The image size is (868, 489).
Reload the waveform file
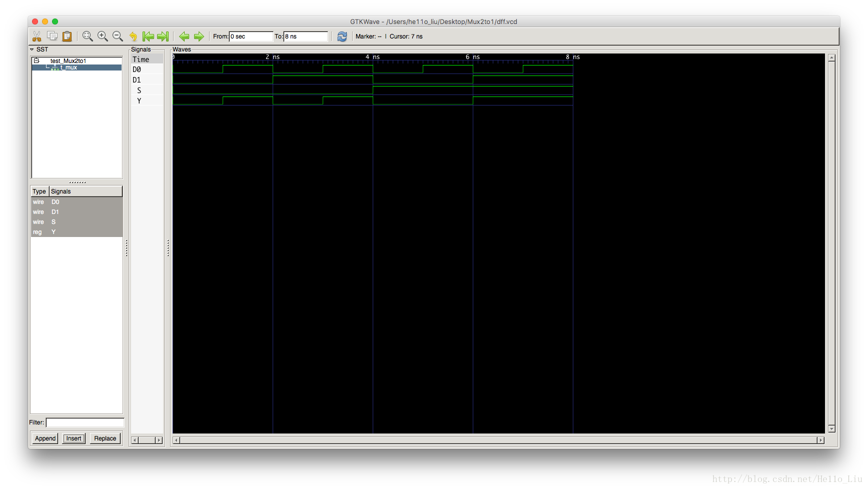[x=342, y=36]
